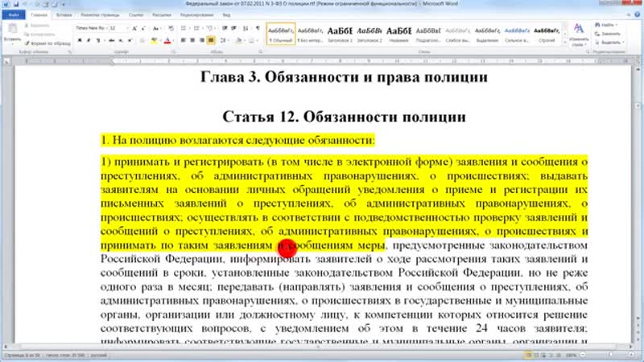Screen dimensions: 644x362
Task: Click the Shading paint bucket icon
Action: [239, 40]
